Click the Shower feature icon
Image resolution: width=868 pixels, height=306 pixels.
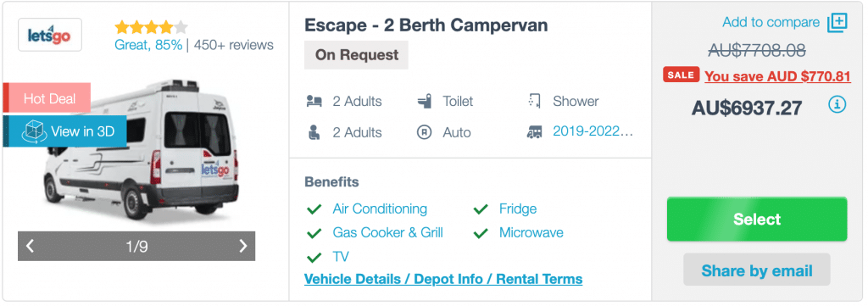[x=534, y=101]
